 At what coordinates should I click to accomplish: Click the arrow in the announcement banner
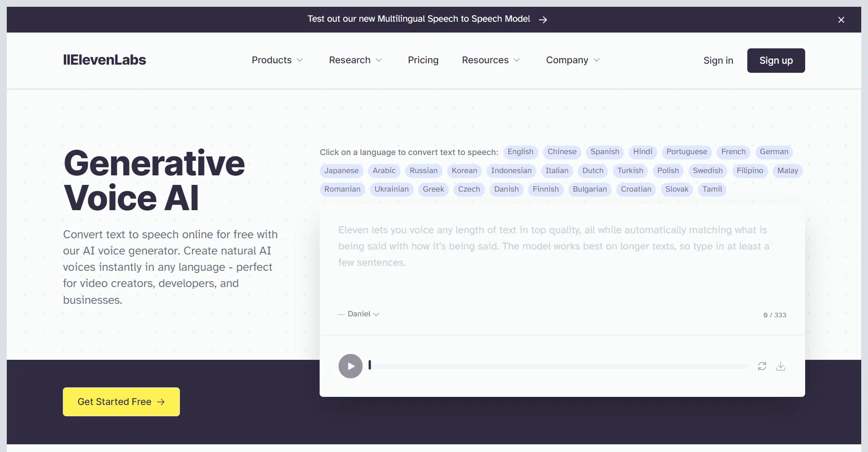tap(543, 19)
